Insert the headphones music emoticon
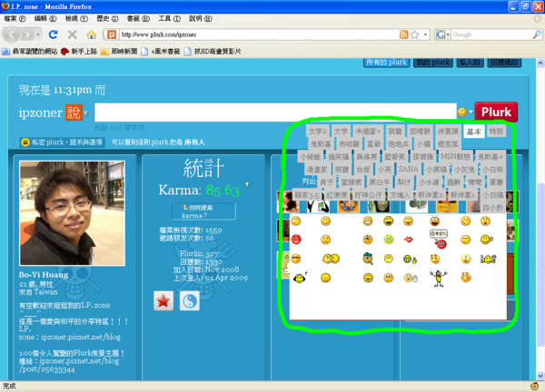The image size is (545, 392). [x=300, y=278]
